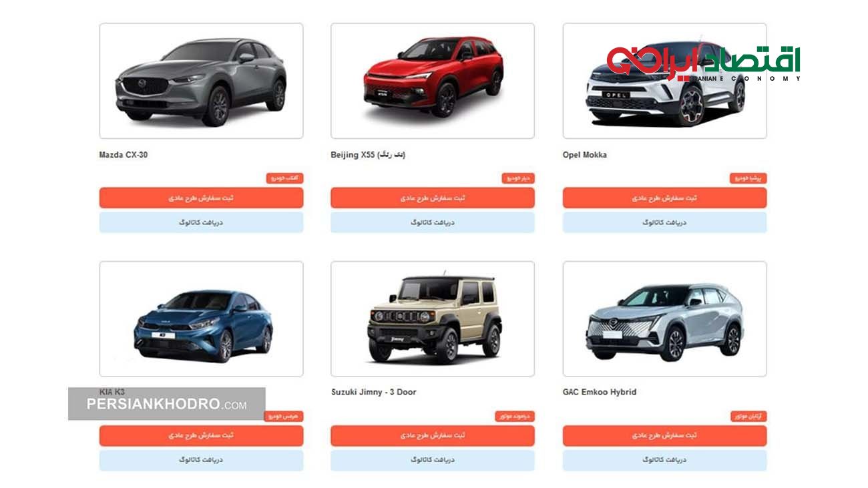
Task: Register an order for the KIA K3
Action: click(201, 435)
